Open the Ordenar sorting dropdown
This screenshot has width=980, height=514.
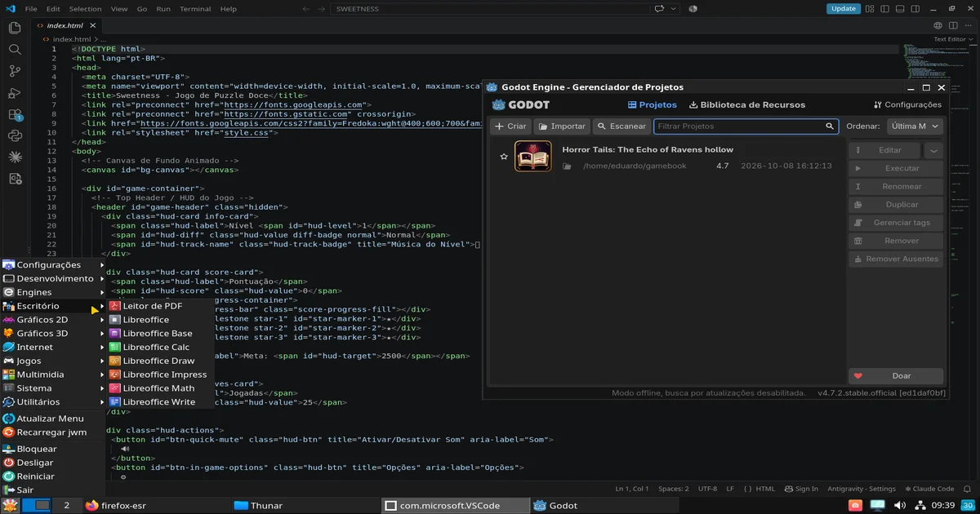pyautogui.click(x=915, y=126)
